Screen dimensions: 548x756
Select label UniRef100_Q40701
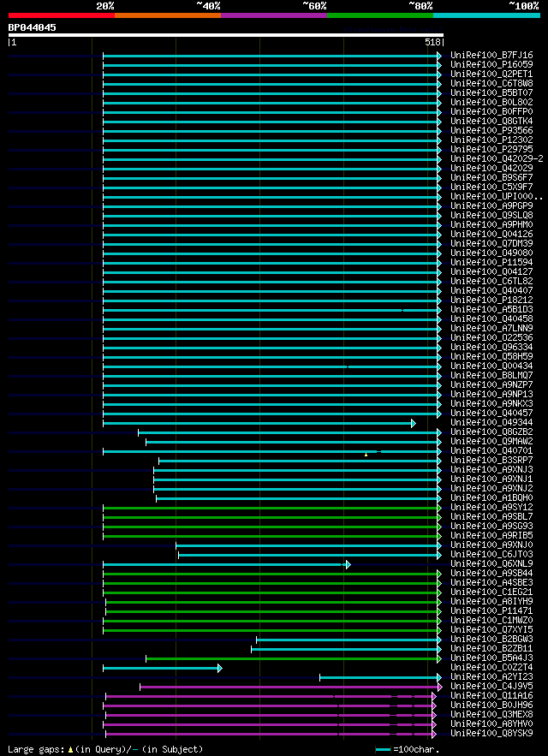(491, 450)
